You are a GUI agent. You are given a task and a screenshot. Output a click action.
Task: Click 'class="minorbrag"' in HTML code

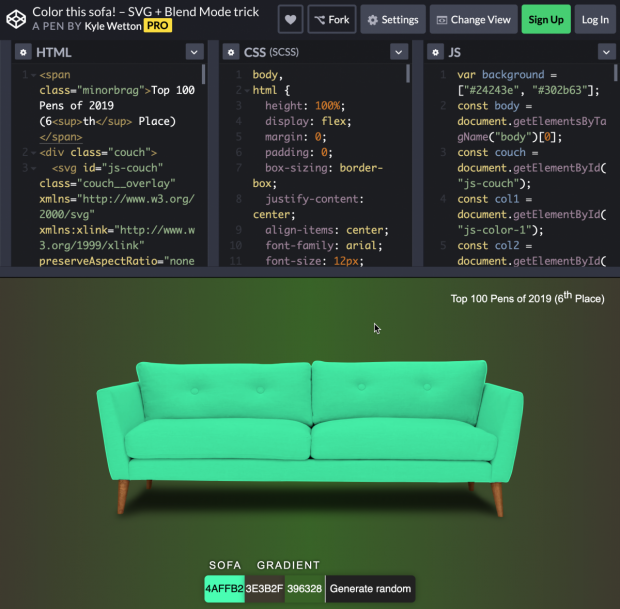tap(92, 91)
